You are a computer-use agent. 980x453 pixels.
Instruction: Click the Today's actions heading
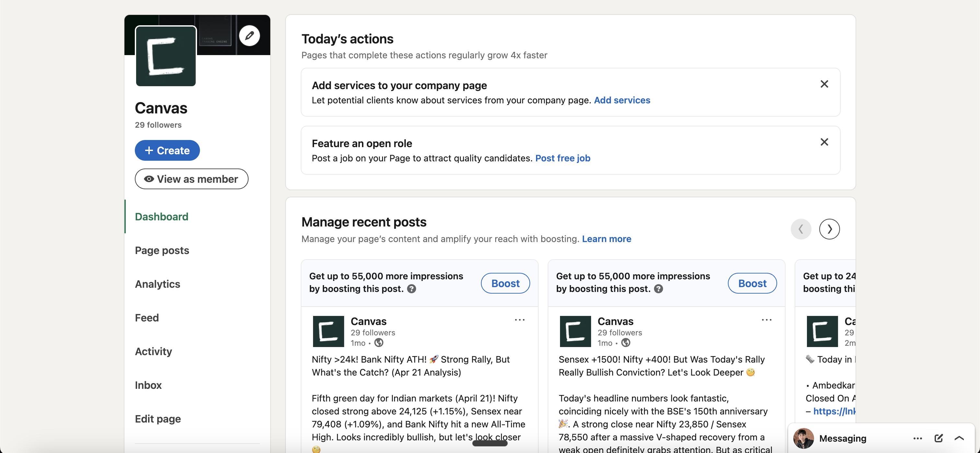coord(347,39)
